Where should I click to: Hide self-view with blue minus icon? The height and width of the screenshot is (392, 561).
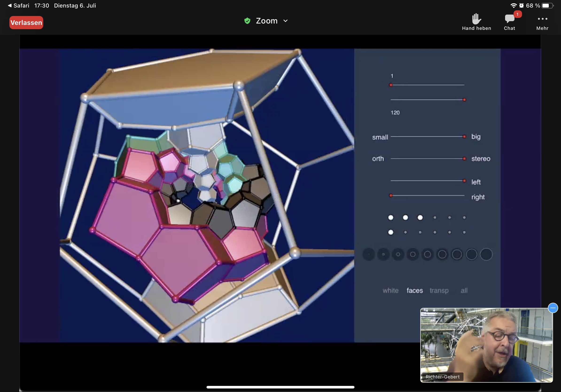coord(553,308)
